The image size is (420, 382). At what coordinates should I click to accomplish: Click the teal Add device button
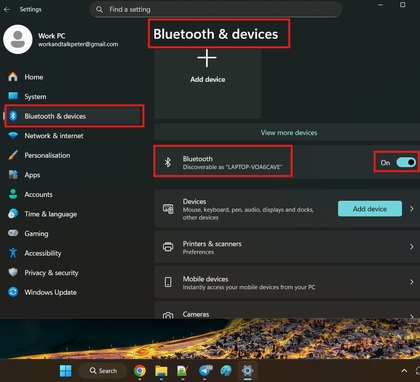[370, 209]
